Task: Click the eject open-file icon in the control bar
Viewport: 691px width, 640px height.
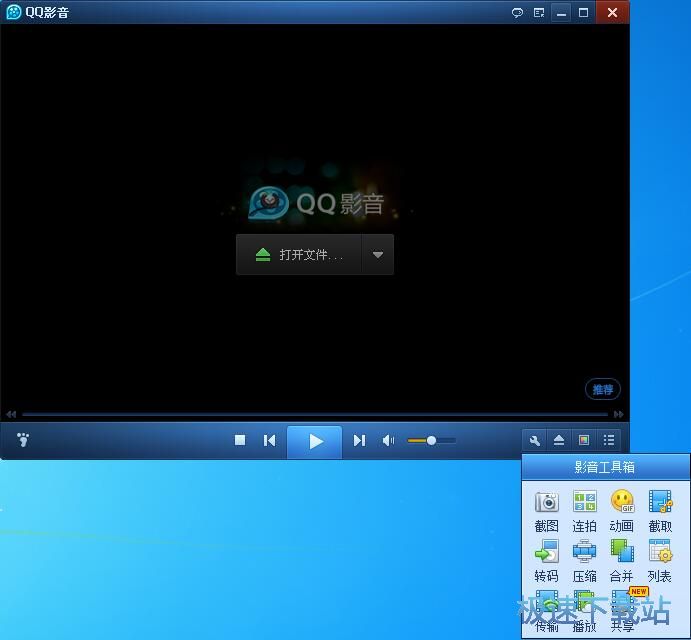Action: click(x=559, y=440)
